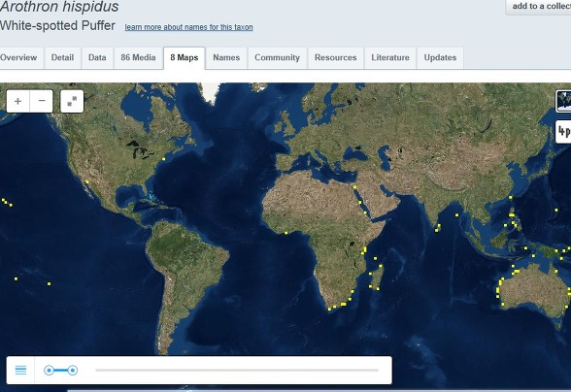Open the Resources tab
This screenshot has width=571, height=392.
(336, 58)
